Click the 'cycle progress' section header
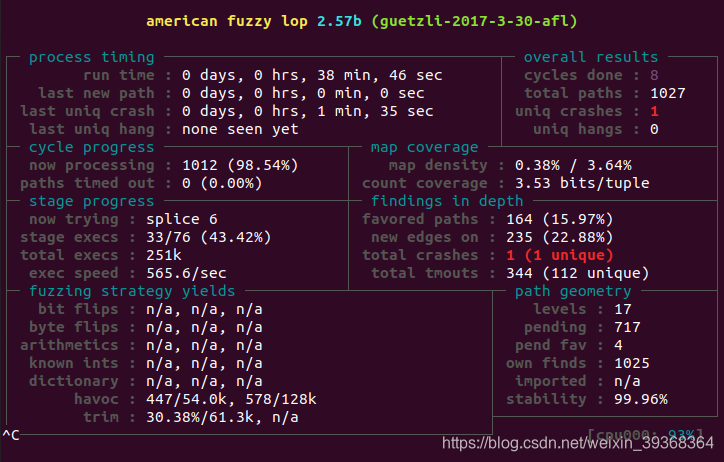The height and width of the screenshot is (462, 724). click(91, 147)
